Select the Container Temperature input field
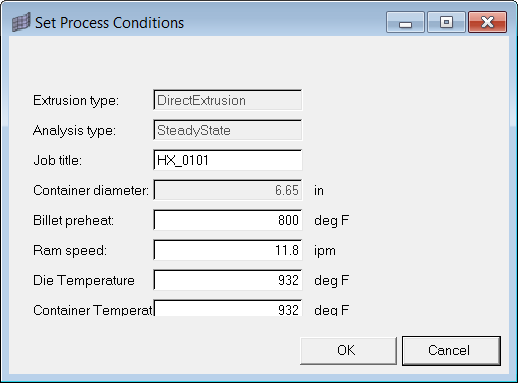 (228, 308)
